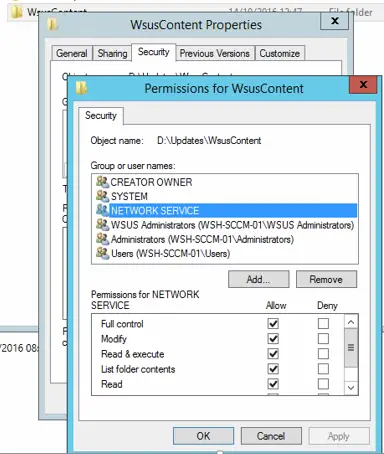This screenshot has height=454, width=384.
Task: Check Deny box for Modify
Action: point(323,339)
